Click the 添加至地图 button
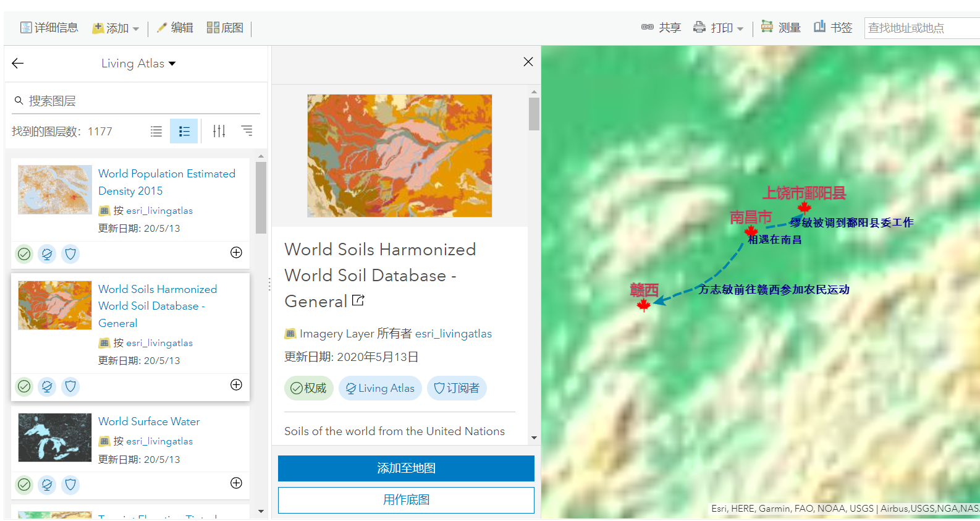The image size is (980, 521). click(406, 468)
